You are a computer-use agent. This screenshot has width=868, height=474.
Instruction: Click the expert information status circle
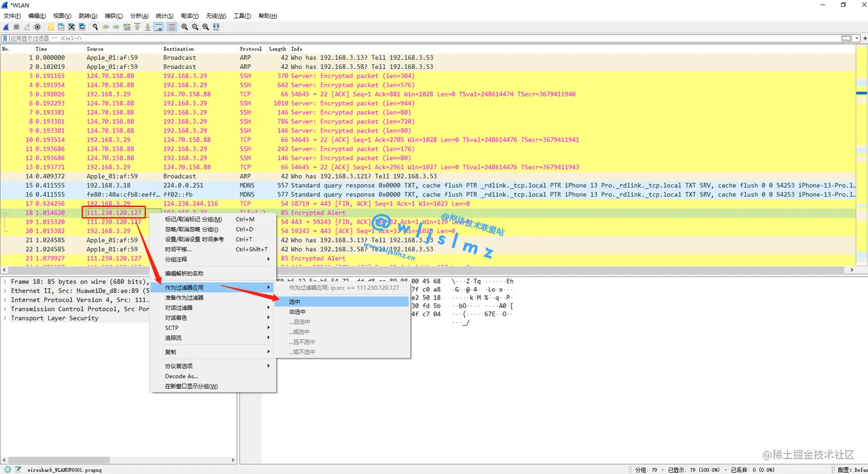pyautogui.click(x=7, y=469)
